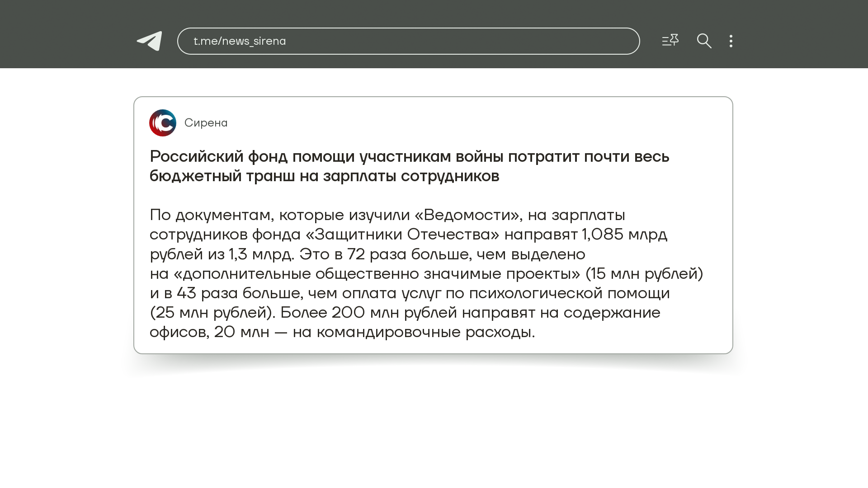Click "Более 200 млн рублей" text

pos(368,313)
